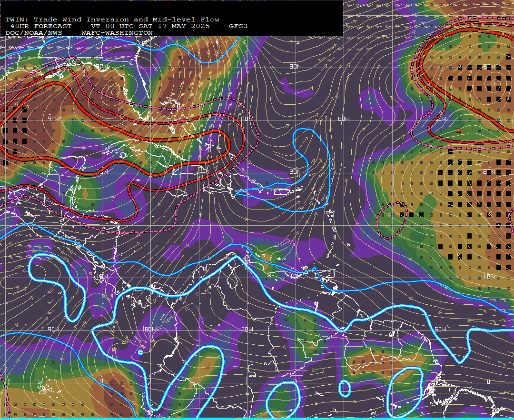Click the "TWIN: Trade Wind Inversion and Mid-level Flow" title

pyautogui.click(x=112, y=20)
